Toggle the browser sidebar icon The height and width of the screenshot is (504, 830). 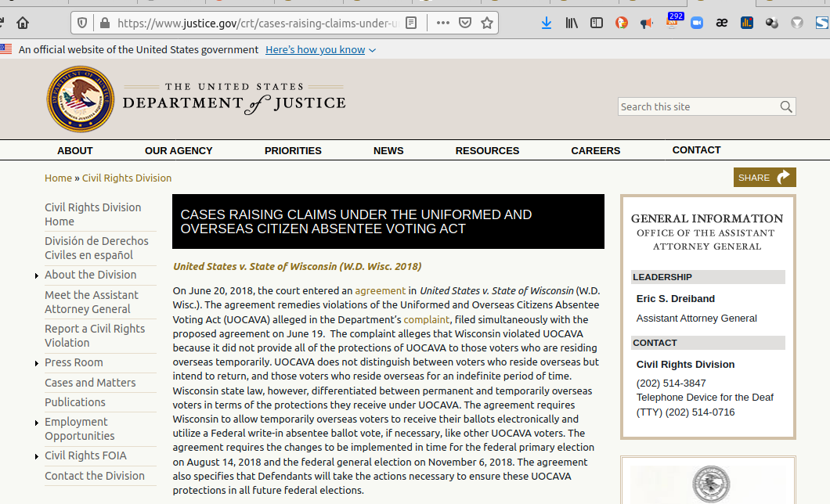(x=597, y=23)
